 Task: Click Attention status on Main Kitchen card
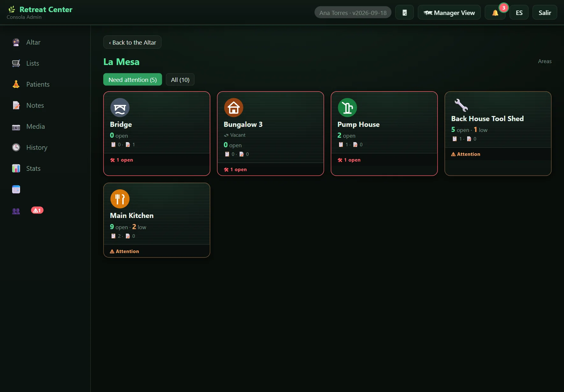(124, 251)
